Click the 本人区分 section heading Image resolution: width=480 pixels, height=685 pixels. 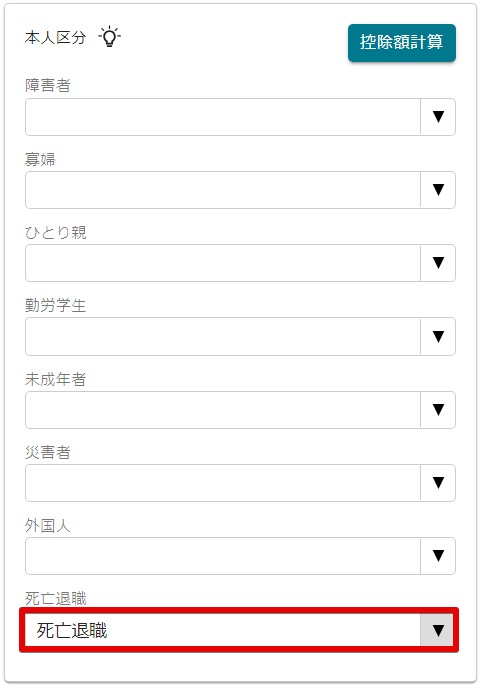55,38
